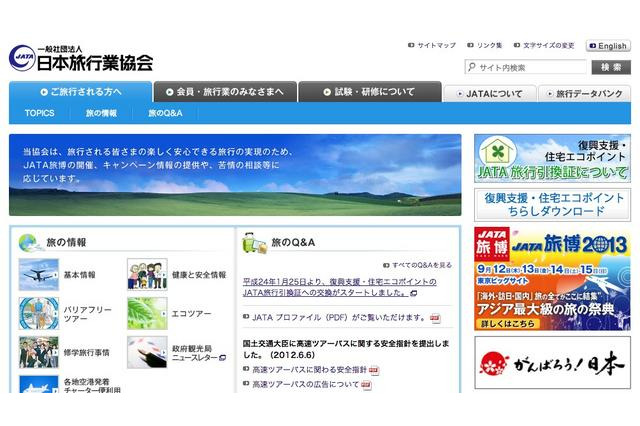Click arrow icon before すべてのQ&Aを見る
Image resolution: width=640 pixels, height=426 pixels.
click(386, 265)
